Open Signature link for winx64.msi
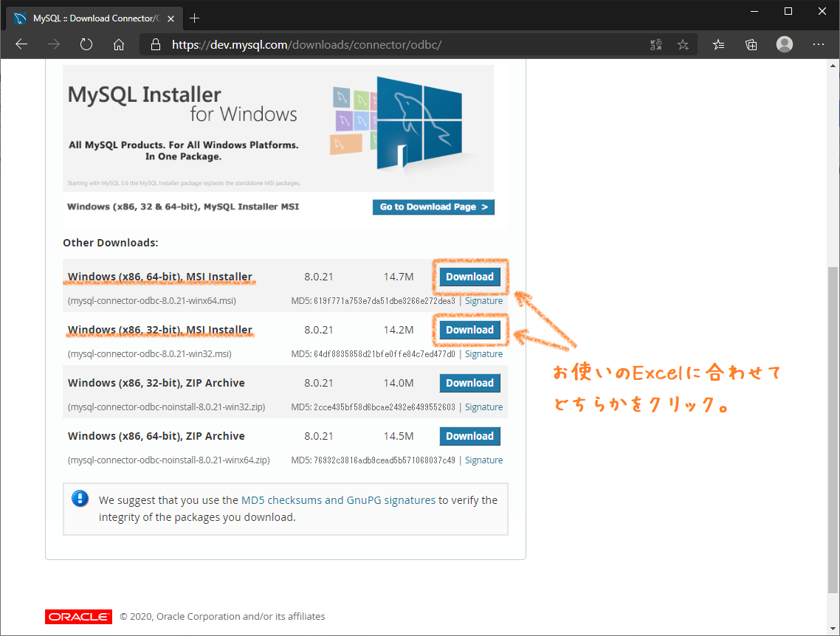Image resolution: width=840 pixels, height=636 pixels. click(x=483, y=301)
